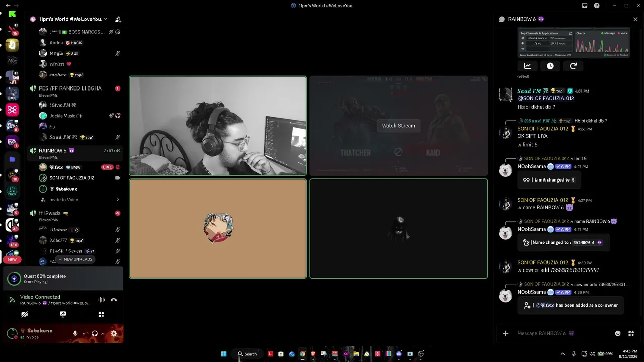Click Watch Stream button
This screenshot has width=644, height=362.
pos(398,126)
